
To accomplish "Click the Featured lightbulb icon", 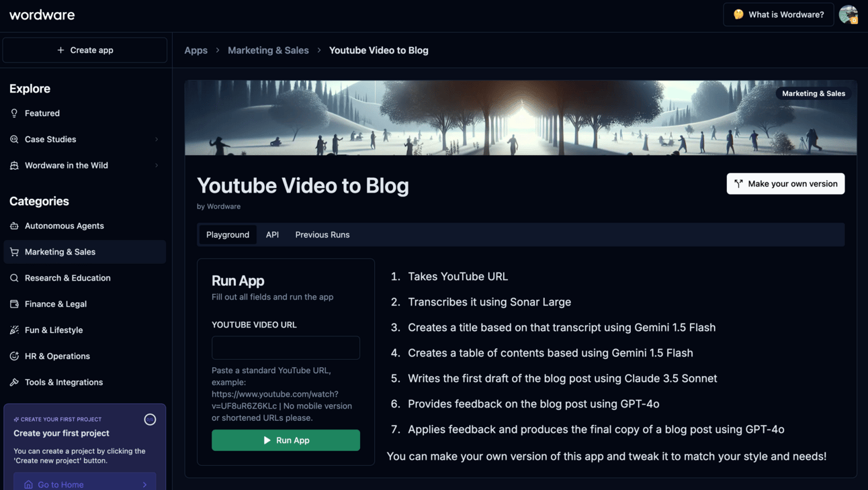I will point(14,113).
